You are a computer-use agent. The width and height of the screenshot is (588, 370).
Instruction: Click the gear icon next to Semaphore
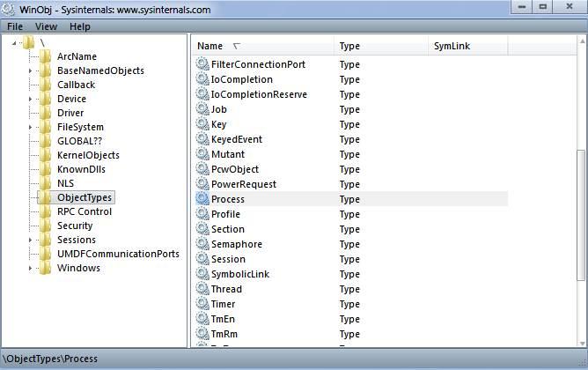point(203,244)
